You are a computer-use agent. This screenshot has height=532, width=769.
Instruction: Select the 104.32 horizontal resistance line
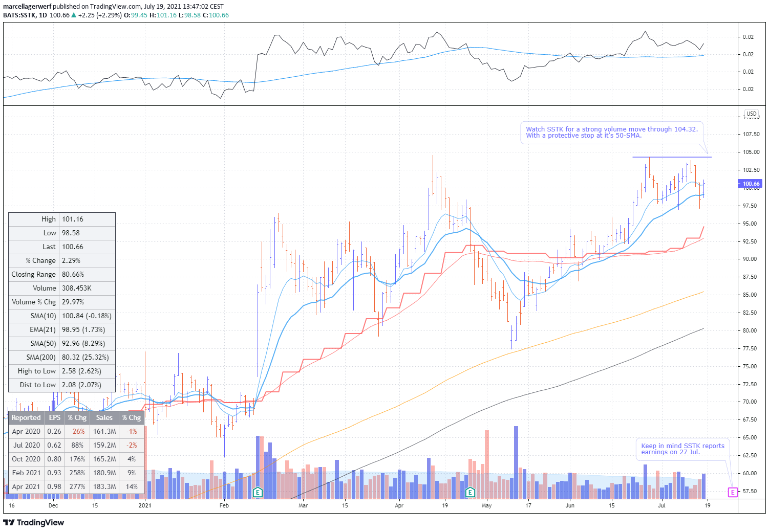pyautogui.click(x=672, y=157)
